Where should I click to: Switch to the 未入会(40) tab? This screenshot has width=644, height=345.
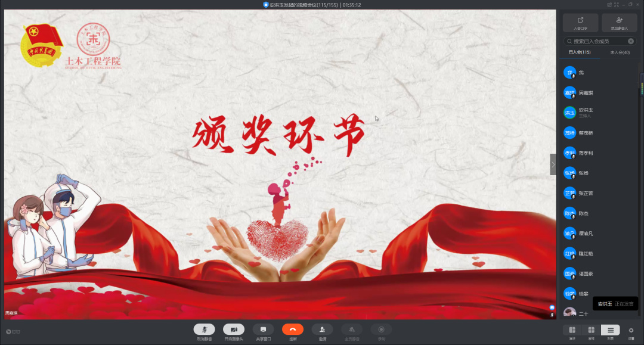pos(620,52)
